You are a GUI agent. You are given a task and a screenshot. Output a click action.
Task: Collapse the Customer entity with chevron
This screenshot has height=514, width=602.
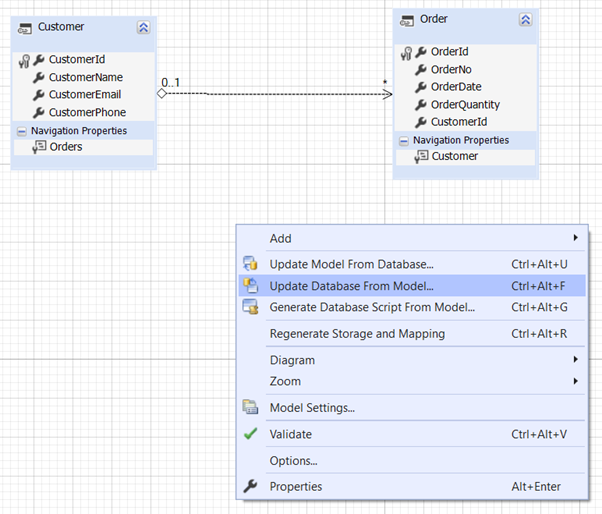[143, 28]
